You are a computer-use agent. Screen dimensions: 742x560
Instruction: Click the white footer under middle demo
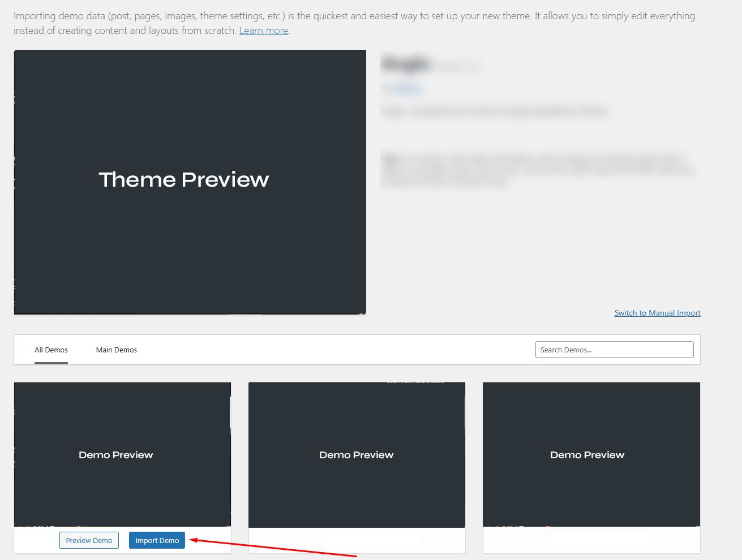pyautogui.click(x=357, y=541)
